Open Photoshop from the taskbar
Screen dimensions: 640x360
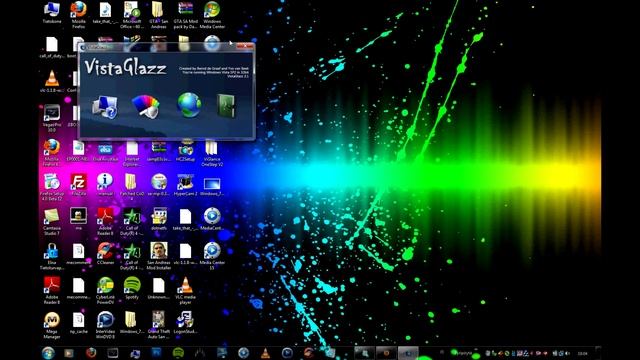coord(156,353)
